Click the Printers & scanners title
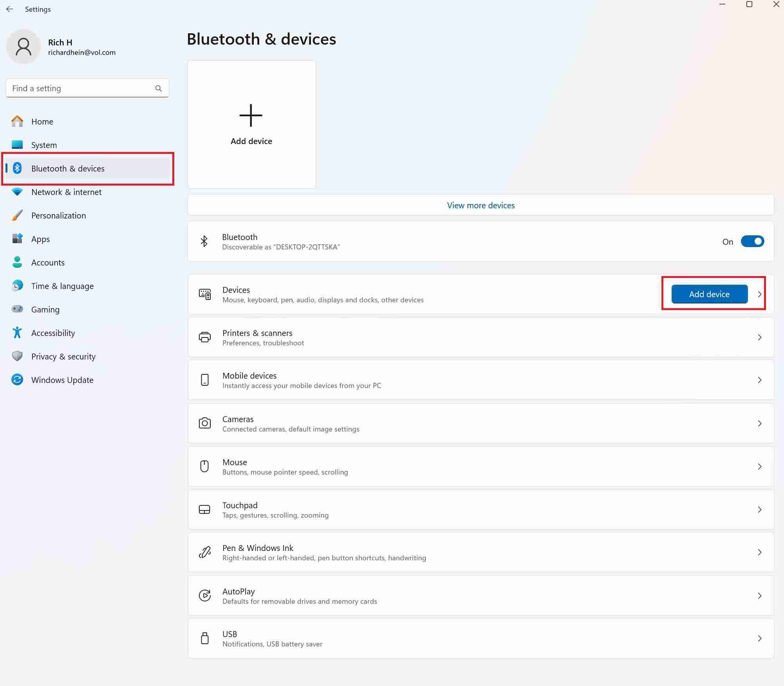The image size is (784, 686). coord(257,333)
